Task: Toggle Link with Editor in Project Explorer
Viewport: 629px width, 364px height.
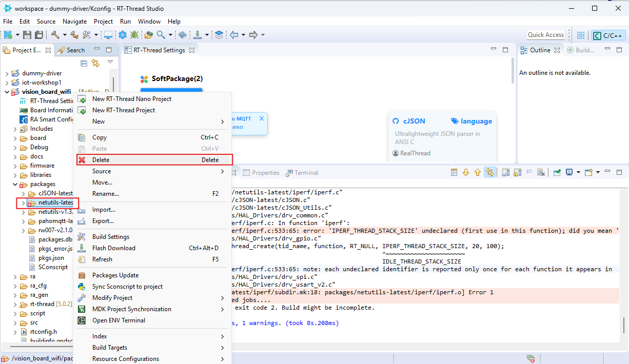Action: (x=95, y=63)
